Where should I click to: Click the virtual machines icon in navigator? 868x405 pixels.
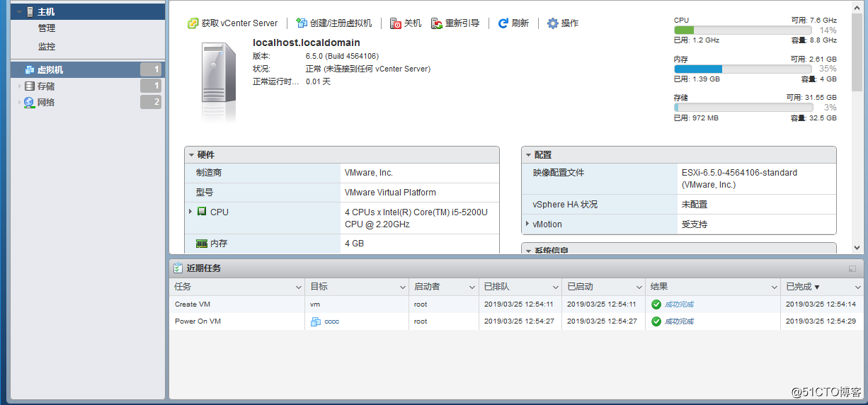coord(30,69)
